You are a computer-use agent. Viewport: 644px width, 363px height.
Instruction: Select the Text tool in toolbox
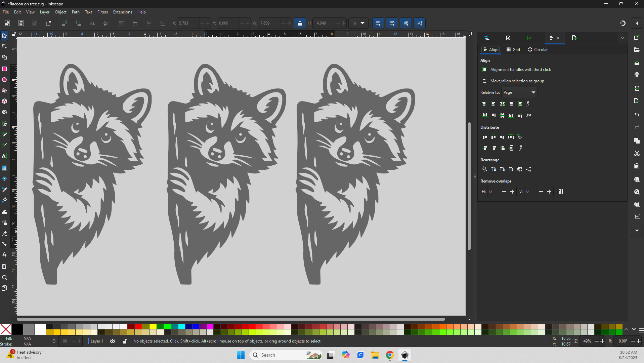tap(4, 156)
